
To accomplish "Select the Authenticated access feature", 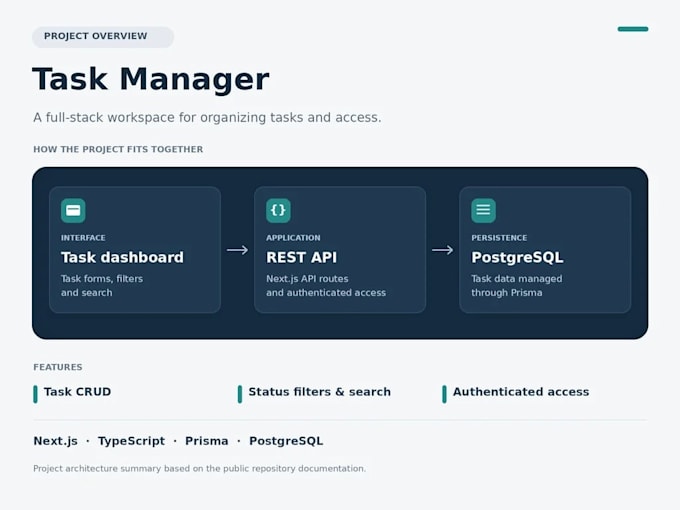I will point(516,392).
